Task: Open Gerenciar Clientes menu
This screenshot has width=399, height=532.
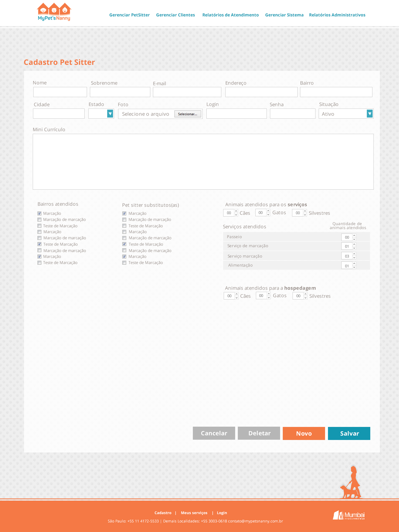Action: coord(175,15)
